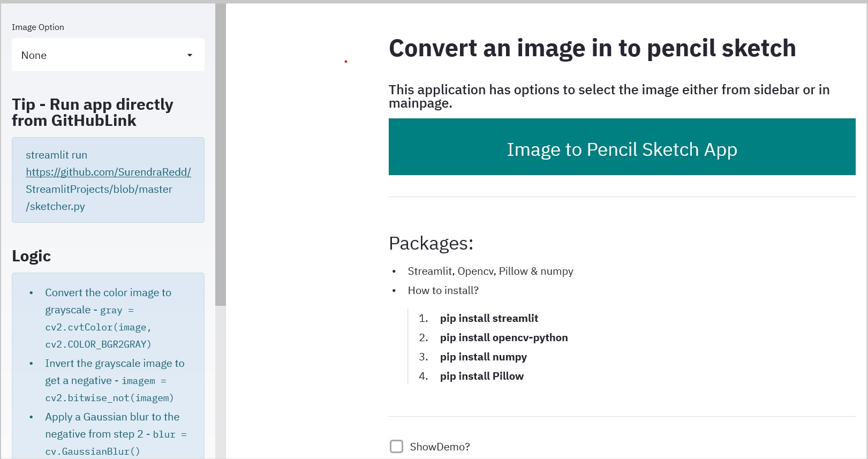Open the github.com/SurendraRedd link

click(x=108, y=172)
